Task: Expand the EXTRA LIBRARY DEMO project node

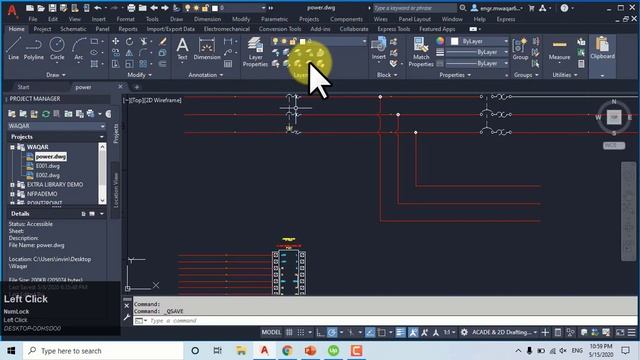Action: pyautogui.click(x=12, y=185)
